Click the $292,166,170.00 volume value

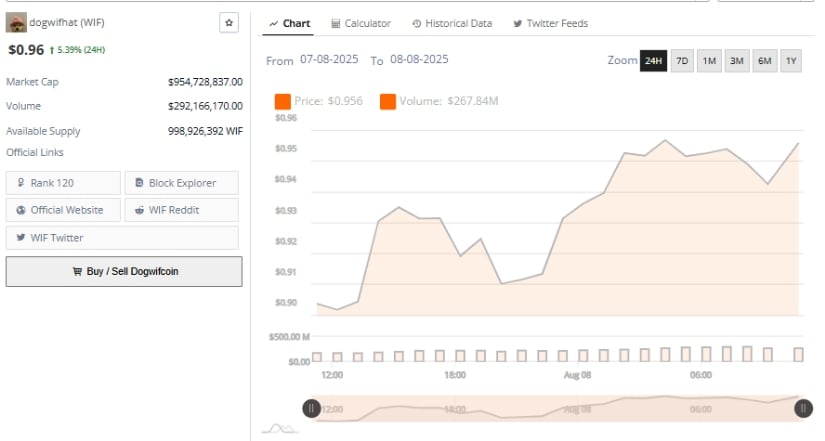point(205,106)
